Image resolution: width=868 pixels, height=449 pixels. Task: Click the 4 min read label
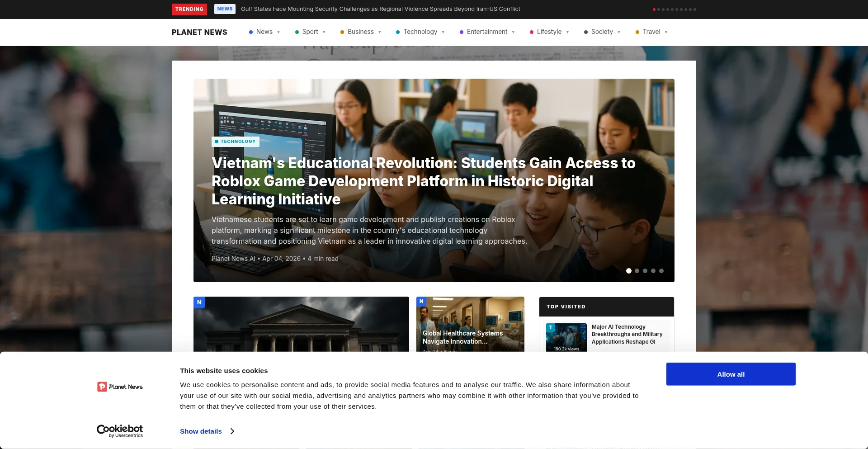(323, 259)
